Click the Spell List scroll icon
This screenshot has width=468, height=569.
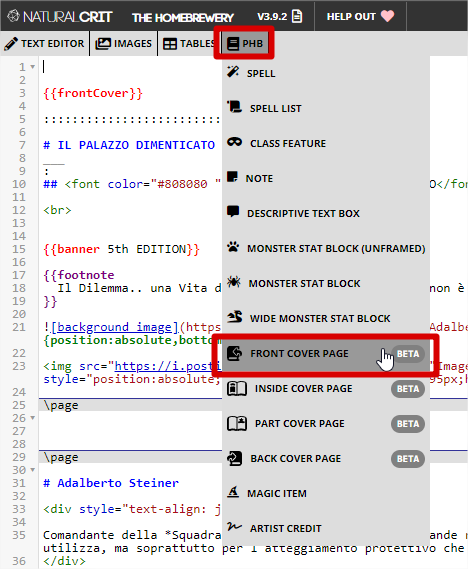click(x=234, y=107)
